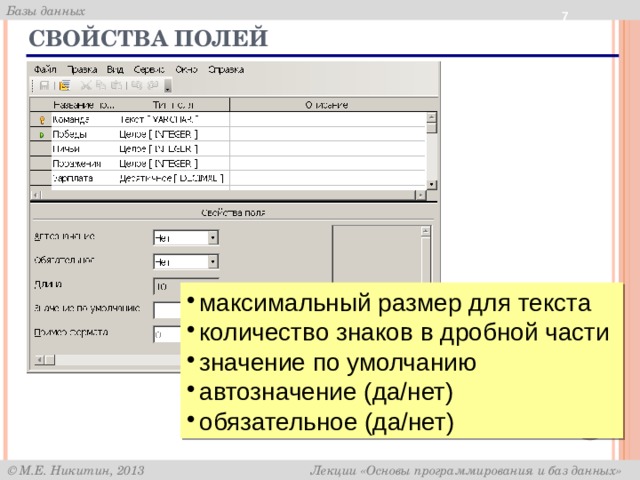Open Index Design toolbar icon

pos(64,86)
